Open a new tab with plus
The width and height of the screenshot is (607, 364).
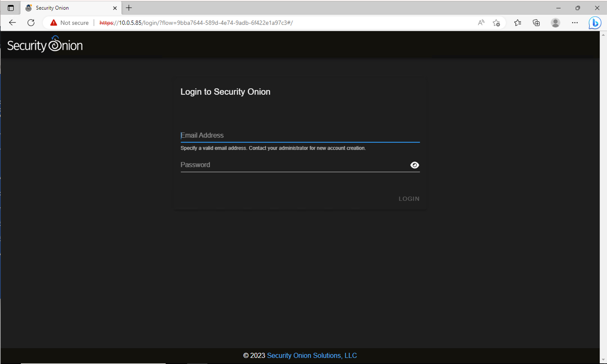pos(129,8)
